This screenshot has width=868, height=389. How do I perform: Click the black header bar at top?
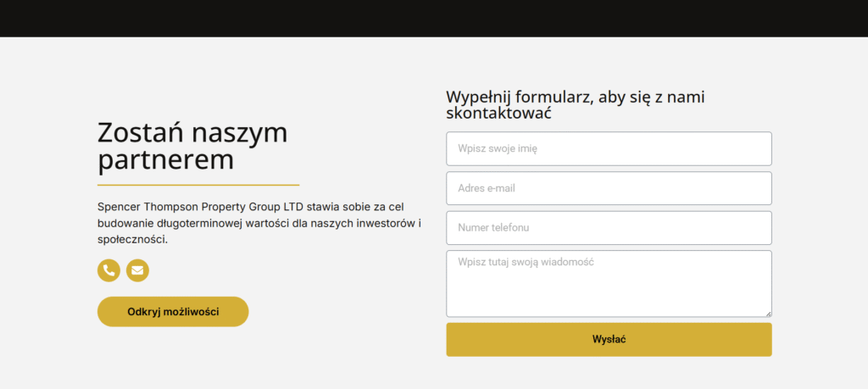[x=434, y=18]
